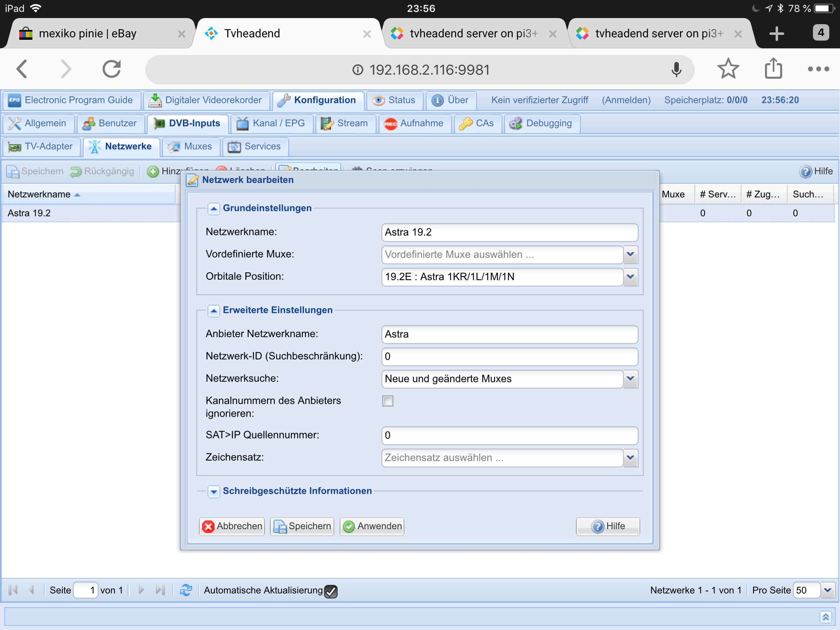The image size is (840, 630).
Task: Click into the Netzwerkname input field
Action: 509,233
